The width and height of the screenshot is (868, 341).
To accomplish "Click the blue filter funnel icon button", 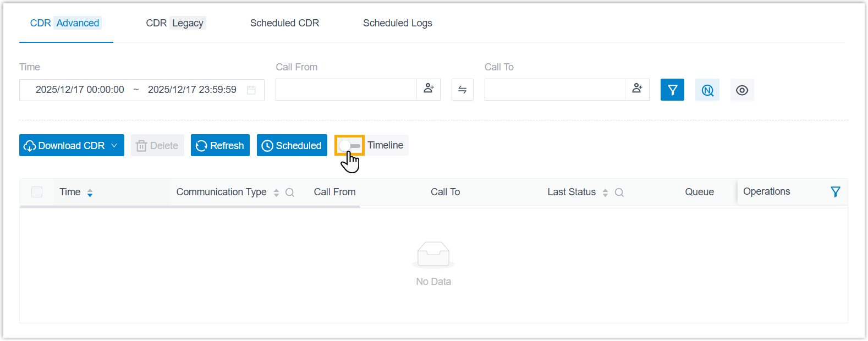I will point(672,90).
